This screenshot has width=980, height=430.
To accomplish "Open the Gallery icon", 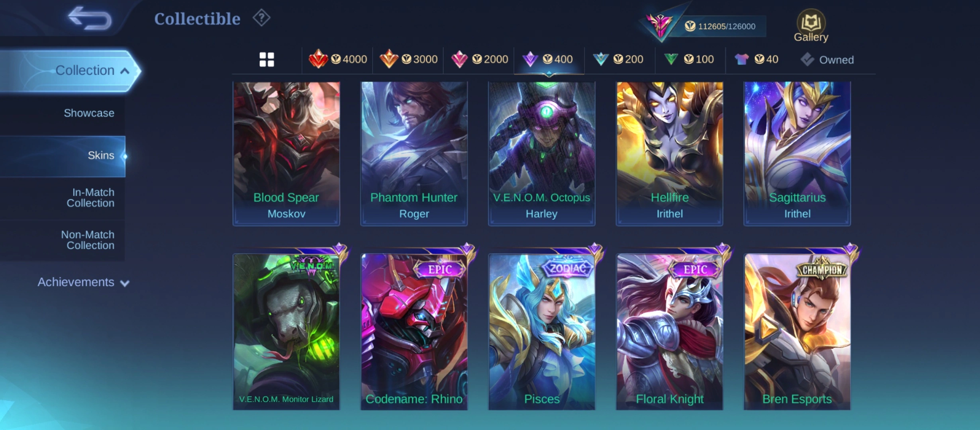I will click(x=811, y=26).
